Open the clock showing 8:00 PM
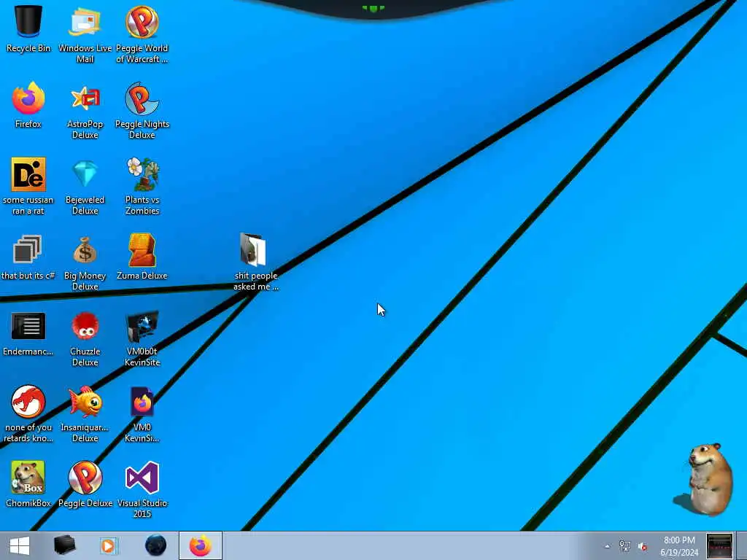This screenshot has height=560, width=747. pyautogui.click(x=679, y=546)
